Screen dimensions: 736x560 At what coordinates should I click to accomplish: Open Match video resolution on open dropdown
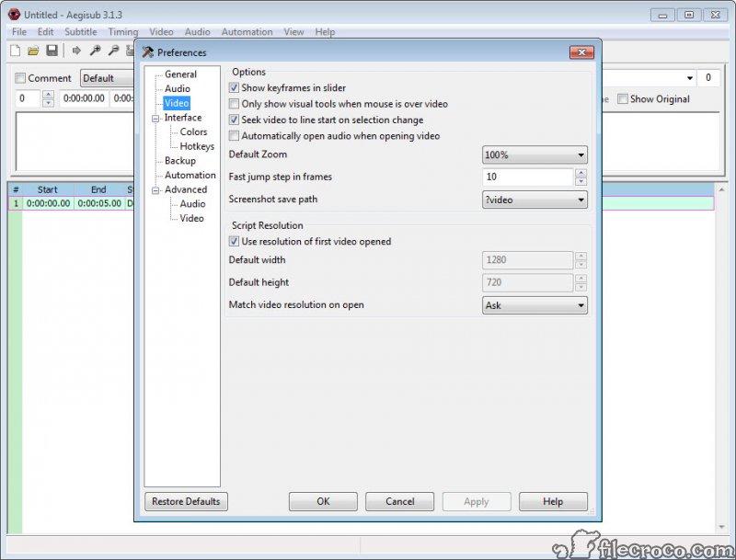click(535, 305)
